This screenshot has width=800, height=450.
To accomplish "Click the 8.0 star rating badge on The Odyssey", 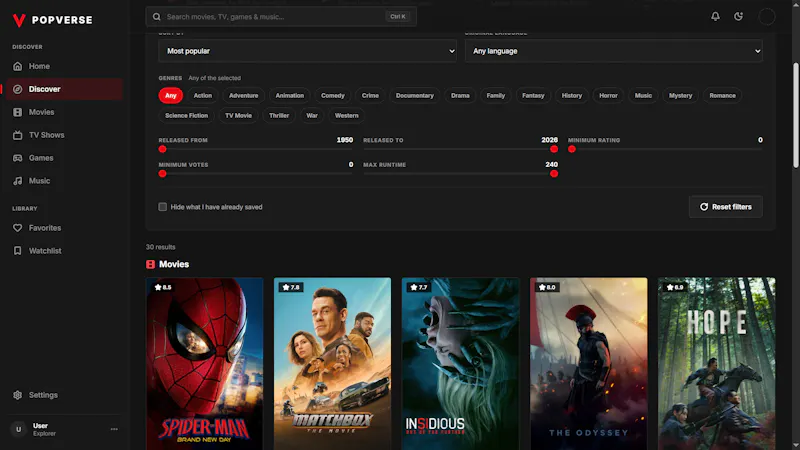I will 547,287.
